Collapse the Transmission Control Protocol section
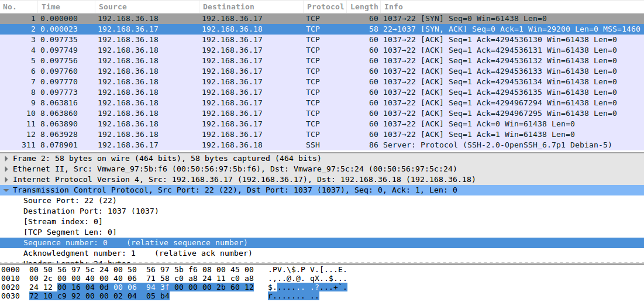The image size is (644, 302). [x=6, y=190]
